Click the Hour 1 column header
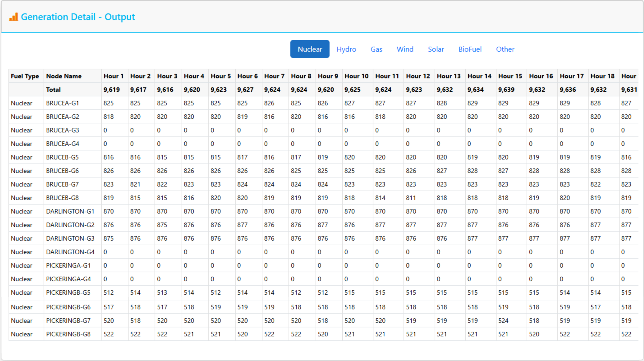This screenshot has width=644, height=361. coord(113,76)
